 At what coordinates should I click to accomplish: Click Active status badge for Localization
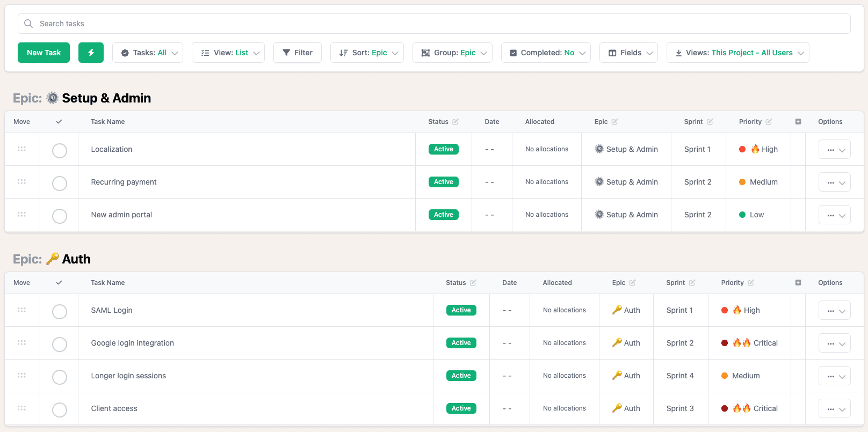[444, 149]
